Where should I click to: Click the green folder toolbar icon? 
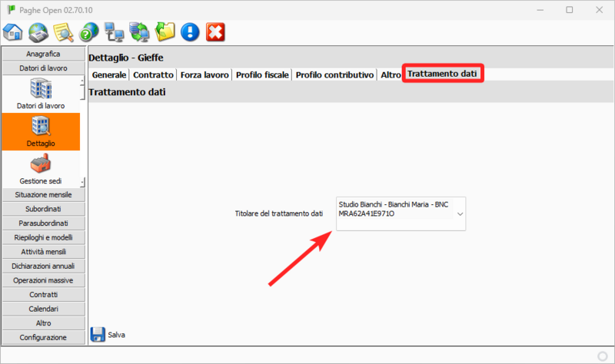point(165,31)
